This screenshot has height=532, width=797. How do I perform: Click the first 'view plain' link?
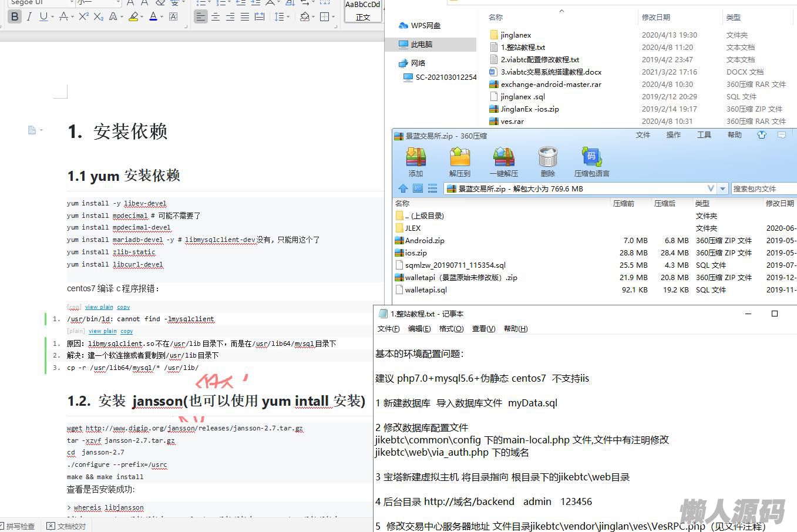pos(99,307)
